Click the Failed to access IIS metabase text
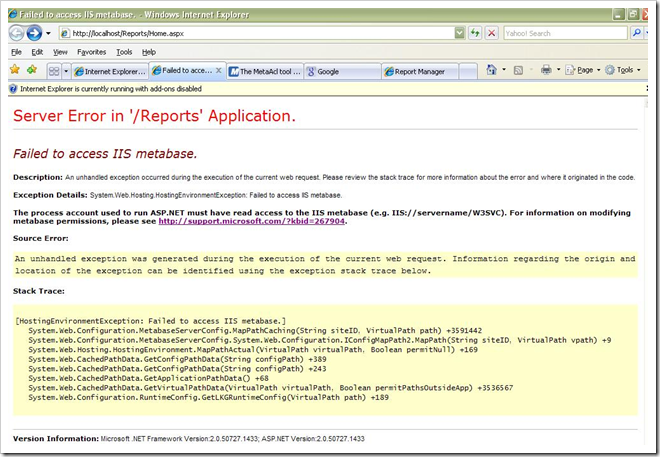The image size is (660, 457). pyautogui.click(x=105, y=154)
